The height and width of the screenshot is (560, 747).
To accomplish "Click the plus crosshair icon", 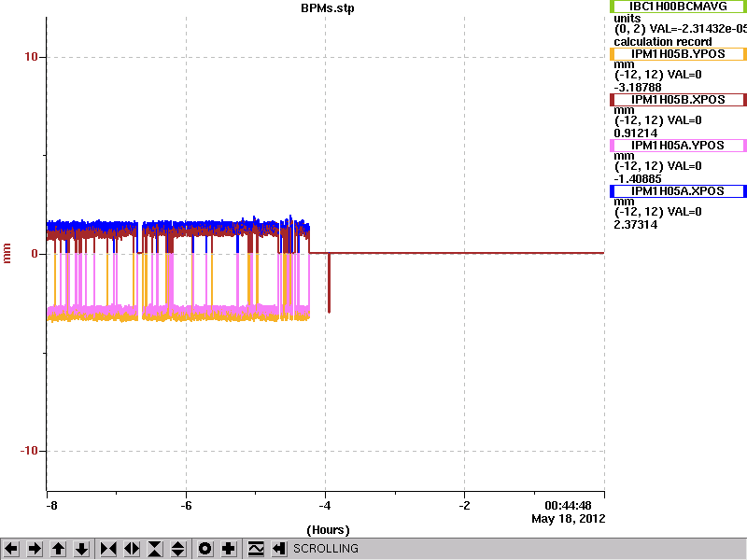I will pyautogui.click(x=228, y=549).
